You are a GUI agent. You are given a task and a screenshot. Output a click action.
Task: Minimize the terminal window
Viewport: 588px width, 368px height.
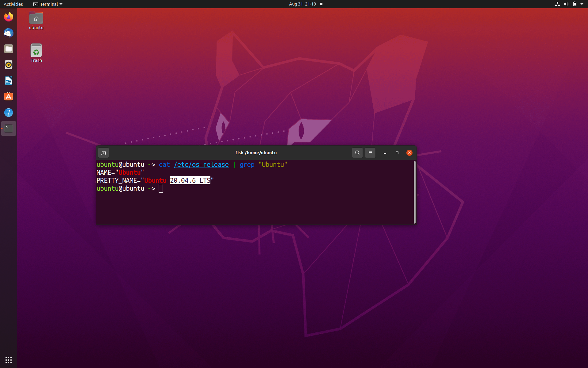(x=385, y=153)
